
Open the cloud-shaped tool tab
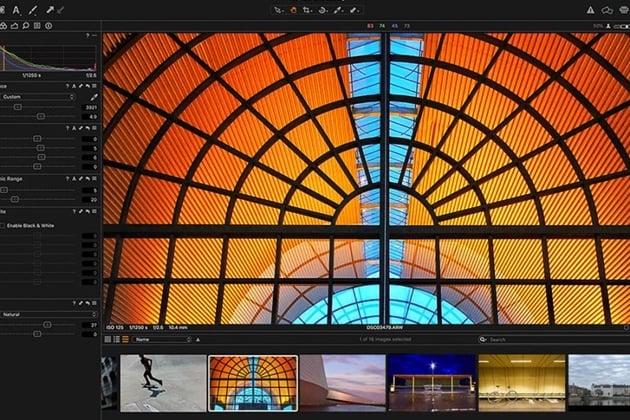pos(14,26)
